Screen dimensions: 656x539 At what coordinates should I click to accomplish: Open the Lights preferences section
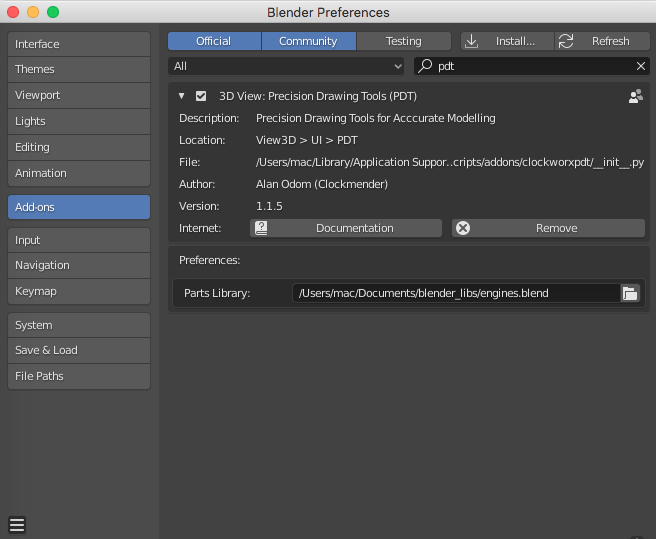click(79, 121)
